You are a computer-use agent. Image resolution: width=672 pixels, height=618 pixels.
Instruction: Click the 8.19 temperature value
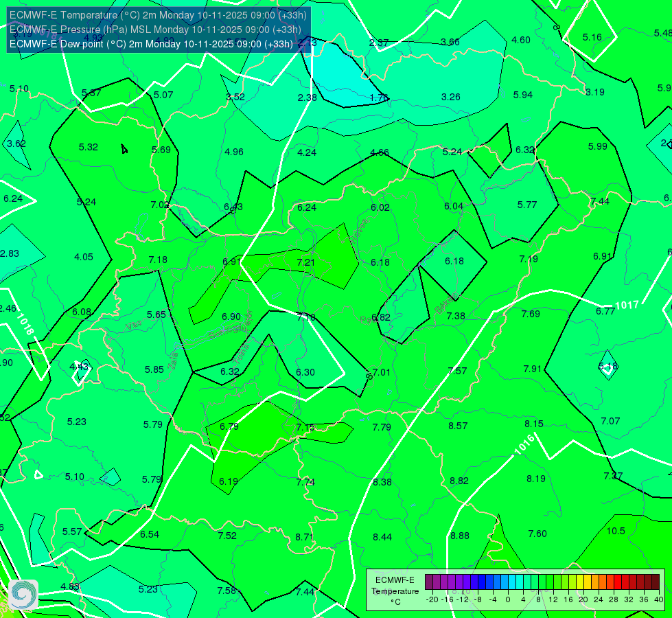[535, 479]
